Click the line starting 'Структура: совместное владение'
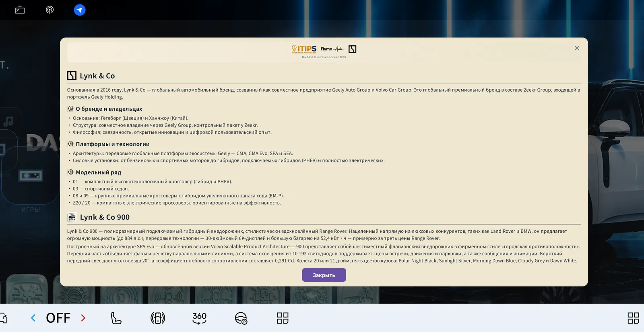Image resolution: width=644 pixels, height=332 pixels. 165,125
